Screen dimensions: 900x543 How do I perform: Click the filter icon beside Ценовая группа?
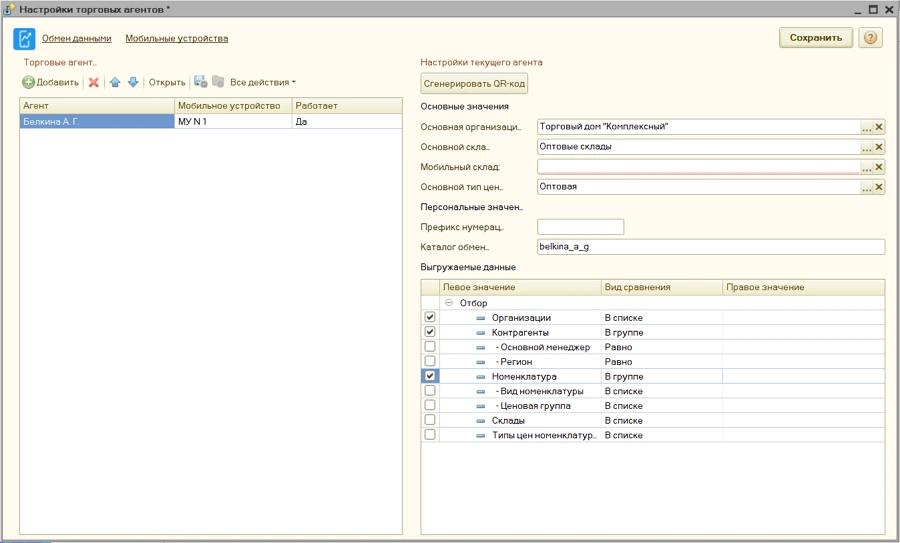point(481,406)
